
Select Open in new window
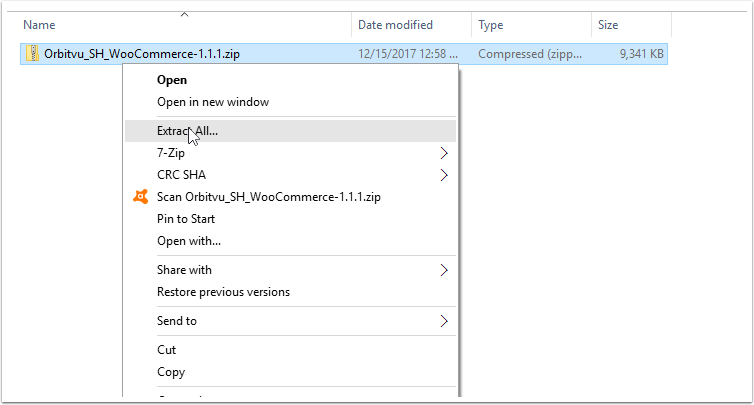point(290,102)
